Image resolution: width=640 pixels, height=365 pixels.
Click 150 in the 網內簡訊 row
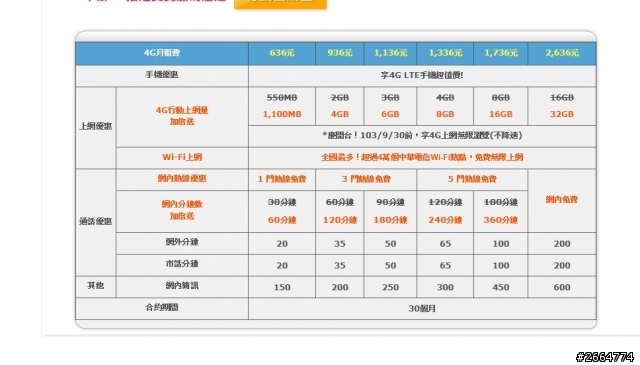click(282, 287)
